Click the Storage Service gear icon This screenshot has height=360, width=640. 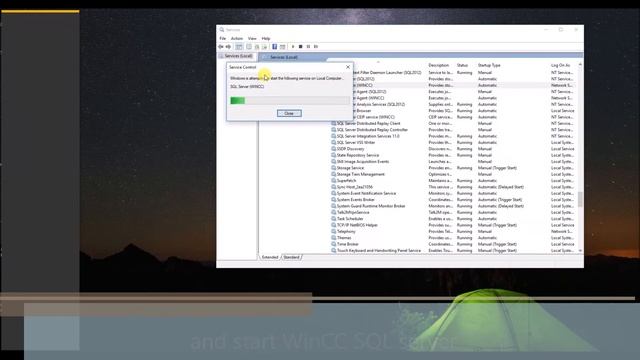[x=333, y=168]
